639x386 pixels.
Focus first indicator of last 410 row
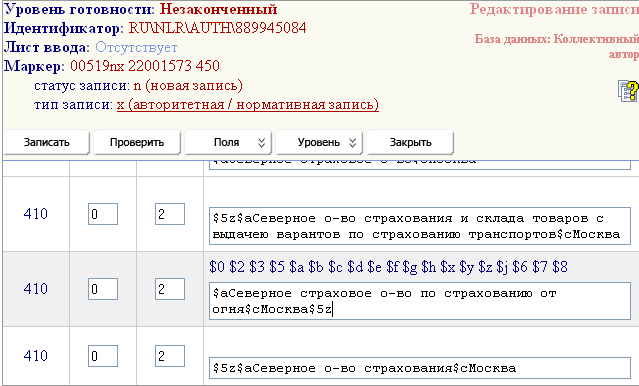coord(103,356)
